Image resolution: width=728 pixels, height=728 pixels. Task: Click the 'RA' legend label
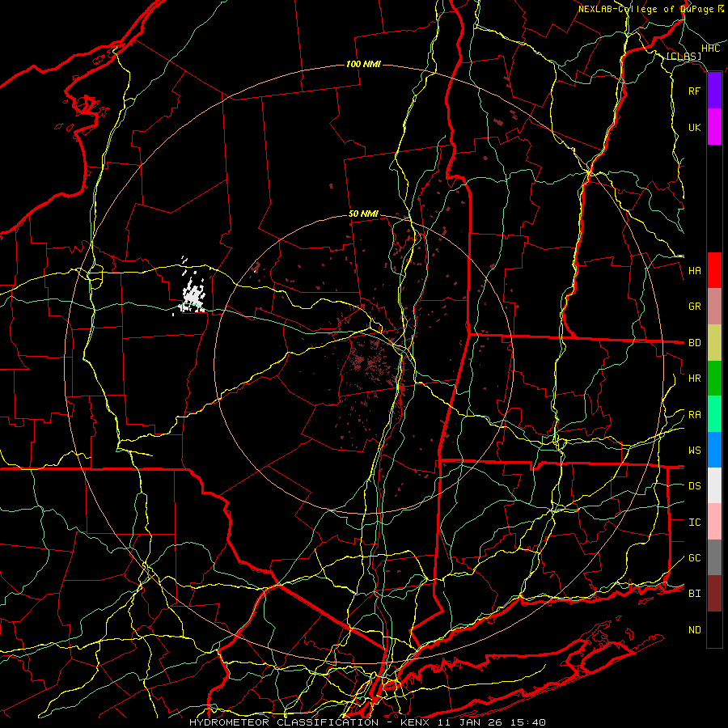695,415
